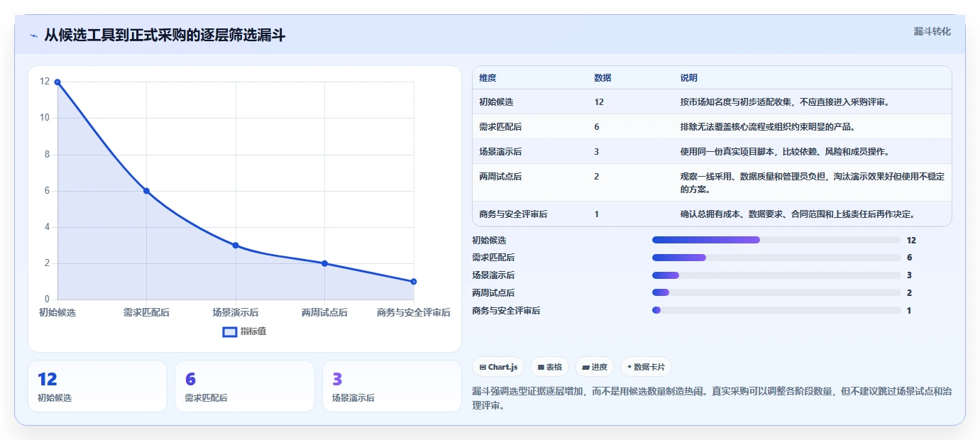Screen dimensions: 980x440
Task: Click the 初始候选 progress bar
Action: click(x=776, y=240)
